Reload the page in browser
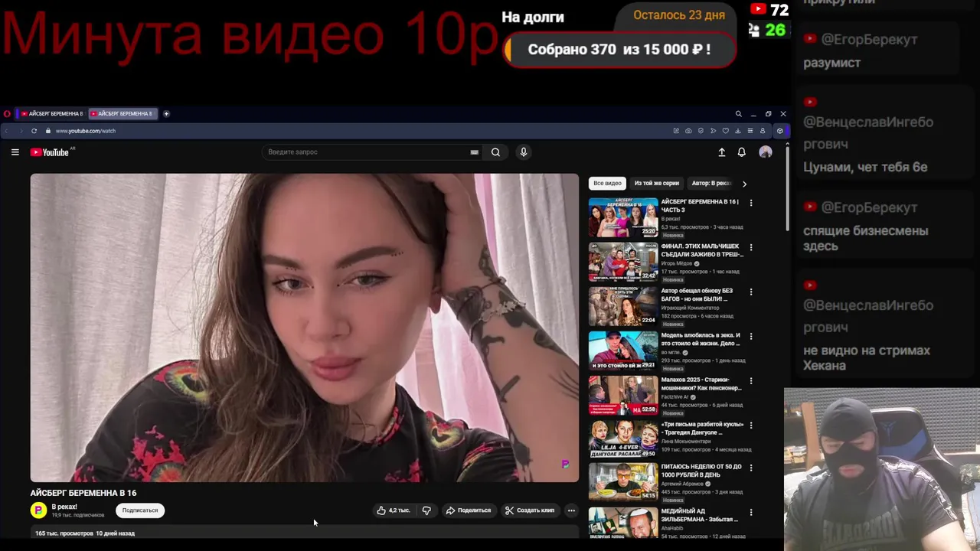 34,131
